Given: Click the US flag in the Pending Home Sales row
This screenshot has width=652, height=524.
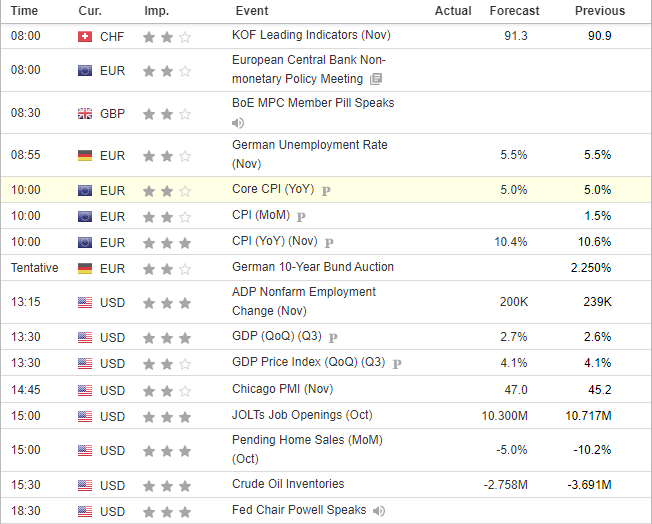Looking at the screenshot, I should point(85,450).
